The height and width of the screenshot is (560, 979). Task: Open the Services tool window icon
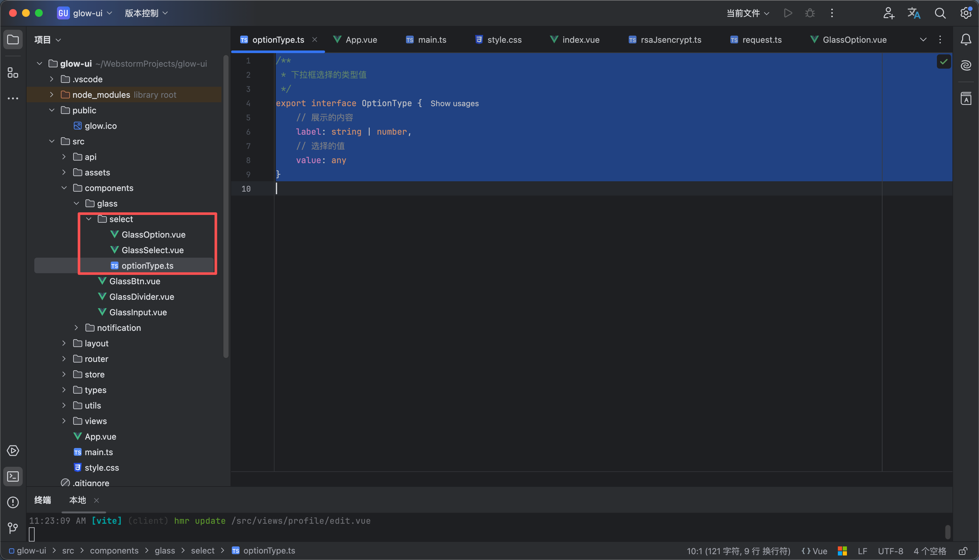tap(13, 451)
